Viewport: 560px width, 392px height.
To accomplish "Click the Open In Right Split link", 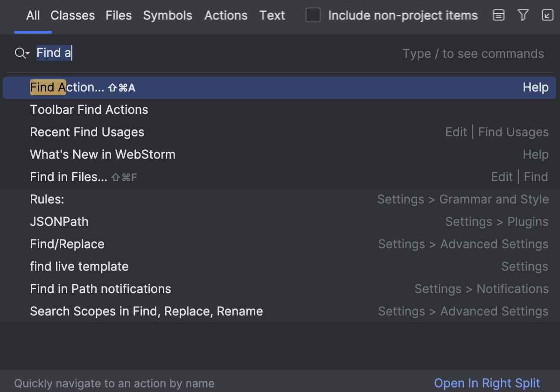I will [x=487, y=383].
